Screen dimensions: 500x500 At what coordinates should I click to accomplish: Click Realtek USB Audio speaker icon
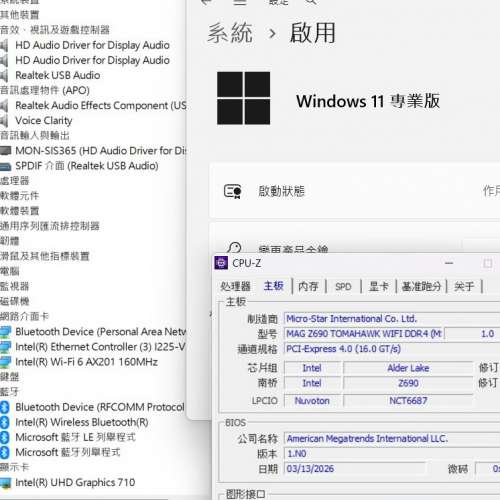coord(4,76)
